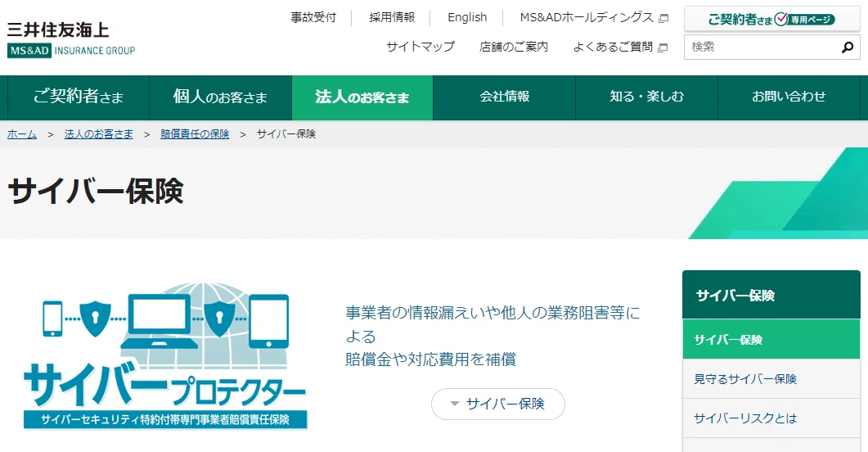868x452 pixels.
Task: Open the 店舗のご案内 link
Action: (x=514, y=47)
